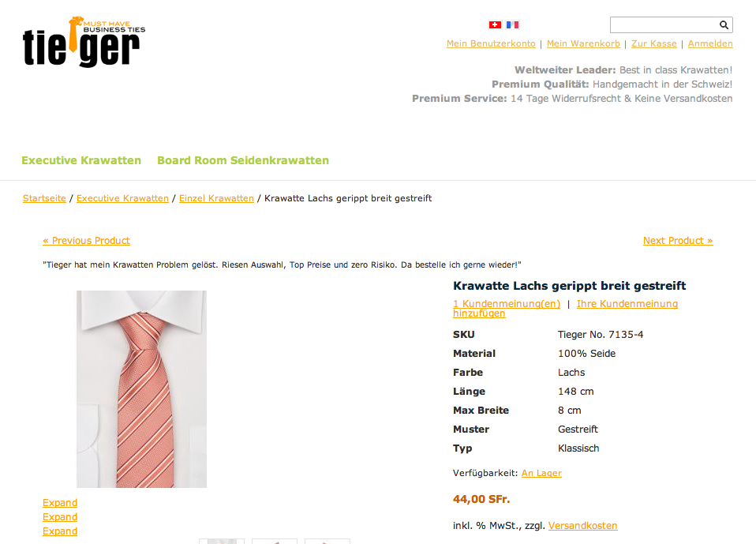
Task: Open Einzel Krawatten breadcrumb
Action: click(x=216, y=198)
